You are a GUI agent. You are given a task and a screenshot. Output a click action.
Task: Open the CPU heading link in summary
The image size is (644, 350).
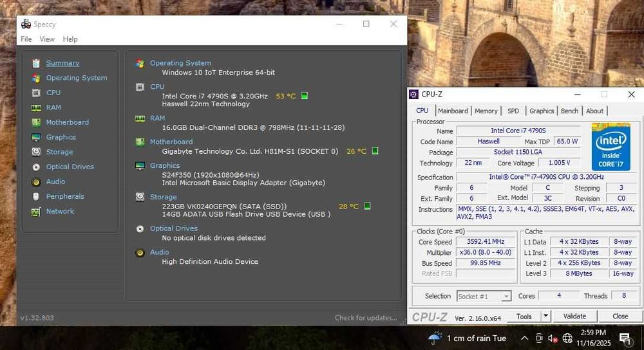click(x=157, y=87)
